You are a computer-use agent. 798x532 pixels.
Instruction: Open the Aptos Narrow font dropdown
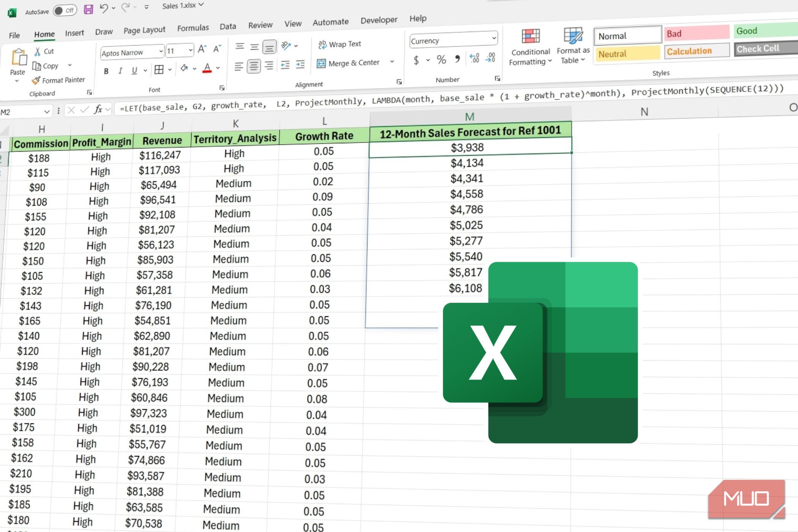(160, 51)
